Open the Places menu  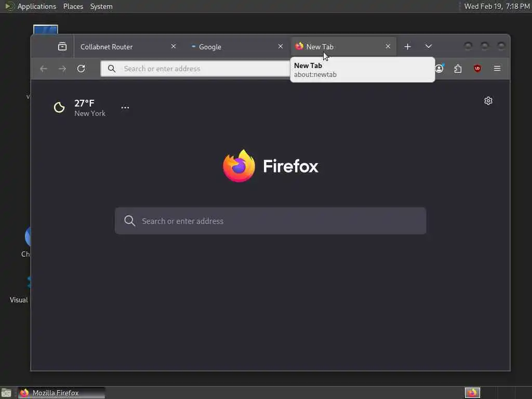click(73, 6)
